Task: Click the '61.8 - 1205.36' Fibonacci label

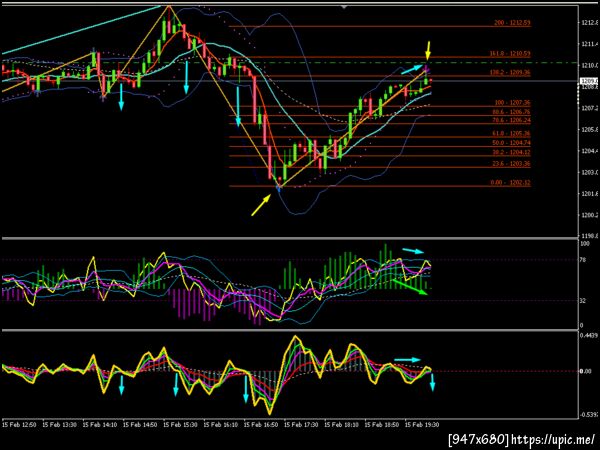Action: tap(511, 134)
